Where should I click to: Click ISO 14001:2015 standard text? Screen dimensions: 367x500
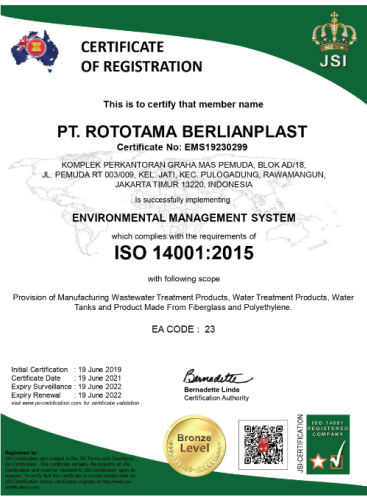click(184, 253)
